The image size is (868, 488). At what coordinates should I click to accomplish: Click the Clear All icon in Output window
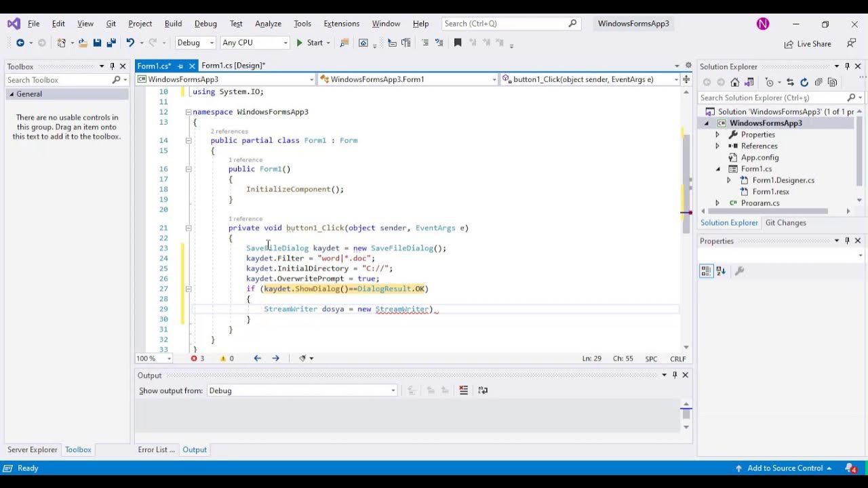click(464, 390)
